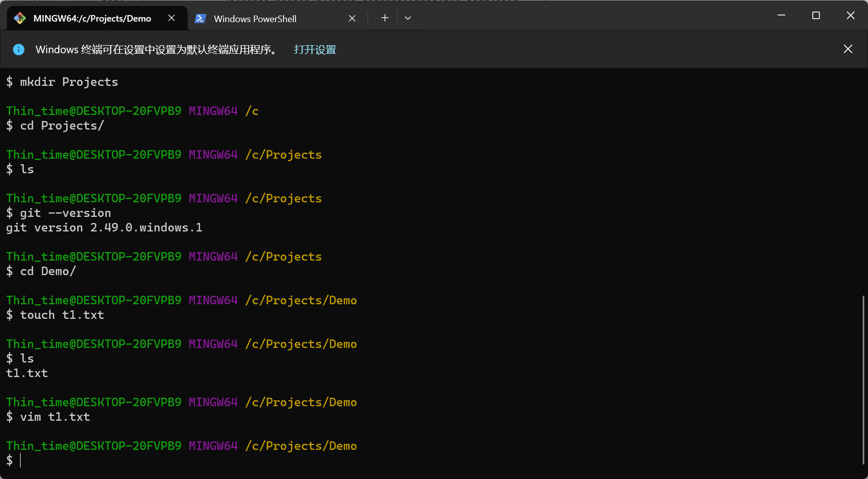Image resolution: width=868 pixels, height=479 pixels.
Task: Dismiss the default terminal notification bar
Action: (x=847, y=49)
